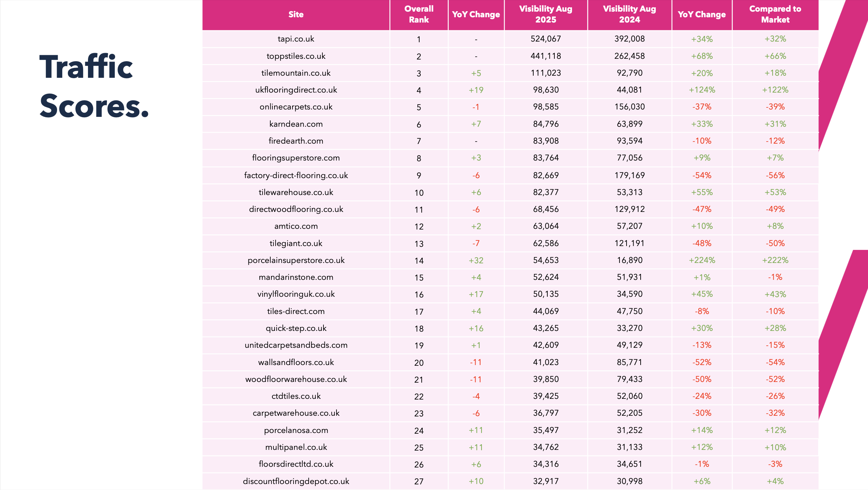This screenshot has height=490, width=868.
Task: Select the +122% compared to market cell
Action: (x=775, y=90)
